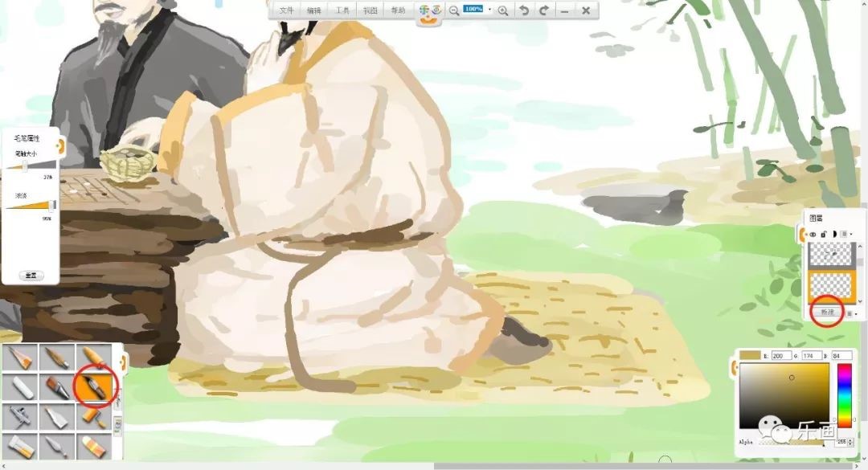Undo the last stroke with undo arrow
868x470 pixels.
click(x=524, y=10)
